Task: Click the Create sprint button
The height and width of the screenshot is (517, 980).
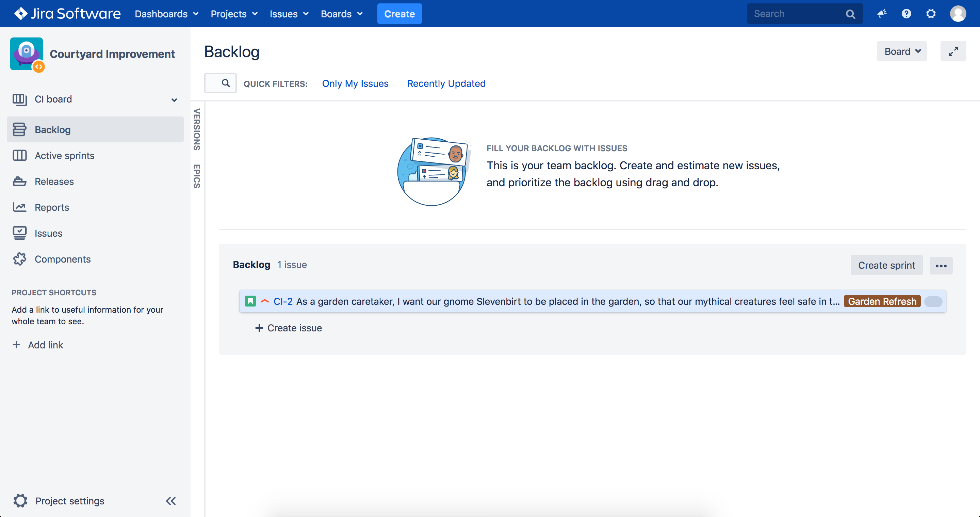Action: (886, 265)
